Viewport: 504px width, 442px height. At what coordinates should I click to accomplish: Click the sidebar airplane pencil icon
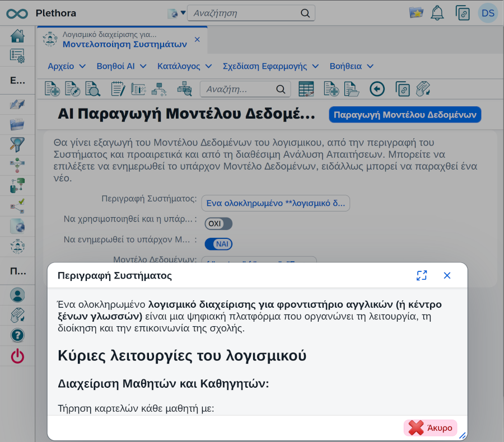click(x=17, y=105)
